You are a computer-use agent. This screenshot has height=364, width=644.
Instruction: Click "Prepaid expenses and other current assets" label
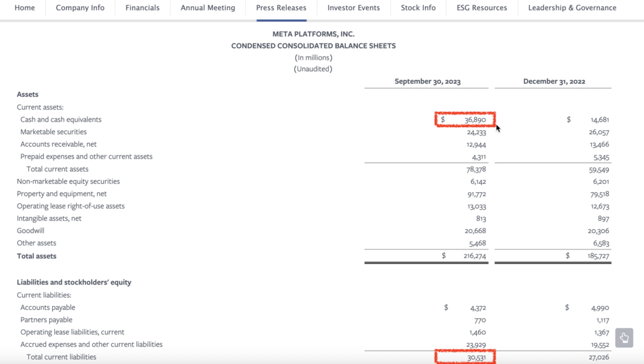tap(86, 156)
